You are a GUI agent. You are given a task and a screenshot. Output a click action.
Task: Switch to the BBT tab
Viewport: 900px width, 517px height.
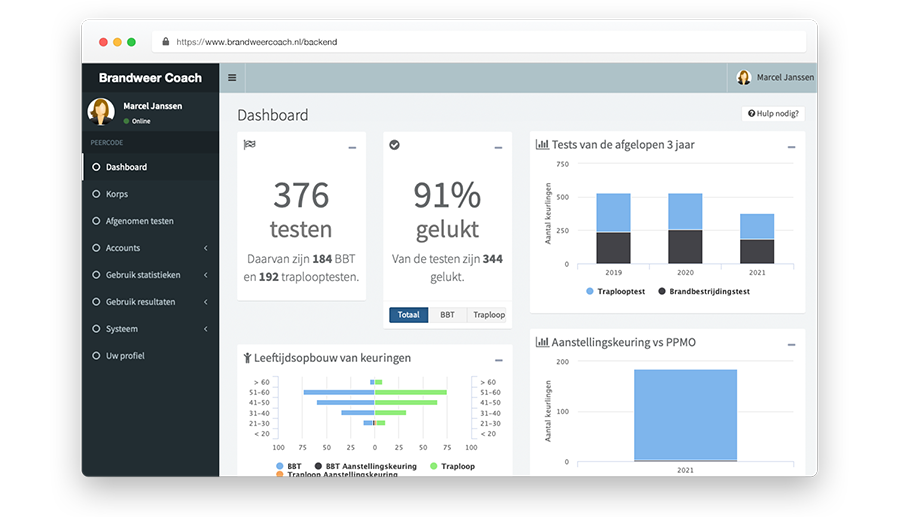(447, 315)
